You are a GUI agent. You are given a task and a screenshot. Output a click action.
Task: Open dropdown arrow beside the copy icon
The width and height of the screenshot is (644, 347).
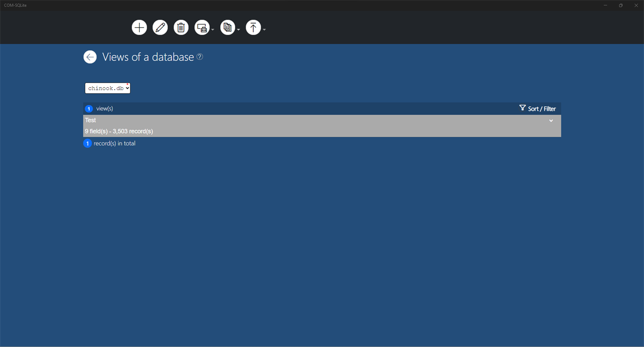point(238,30)
